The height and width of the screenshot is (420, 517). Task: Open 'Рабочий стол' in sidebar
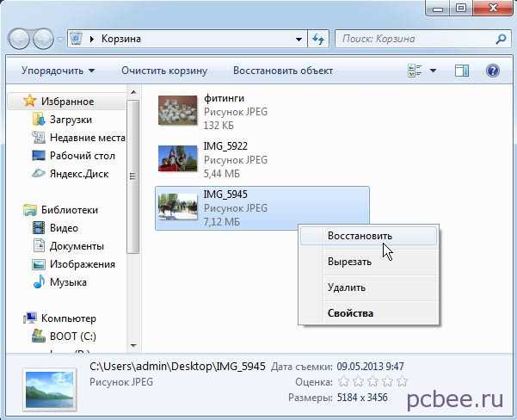[82, 156]
